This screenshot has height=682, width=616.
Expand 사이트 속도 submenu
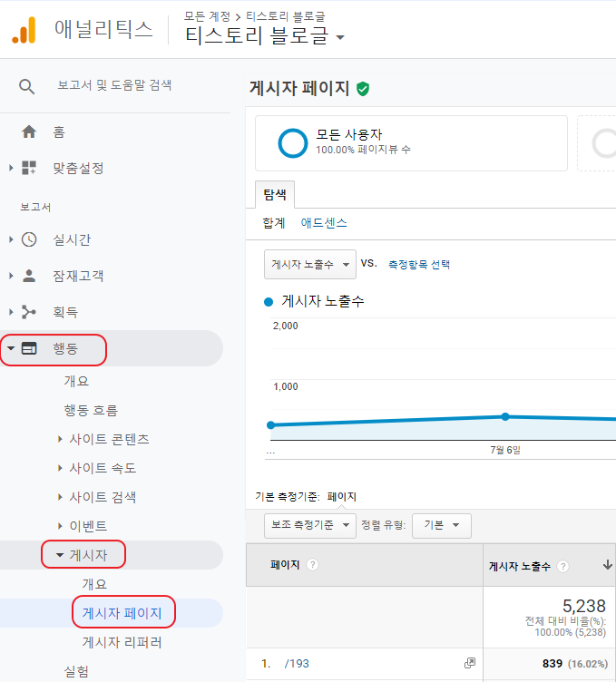pos(60,468)
